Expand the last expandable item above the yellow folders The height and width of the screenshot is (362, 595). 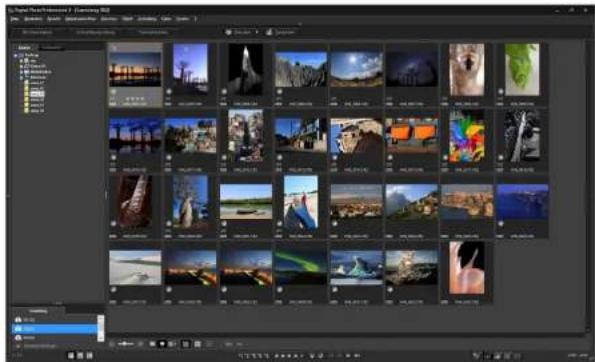(x=22, y=77)
